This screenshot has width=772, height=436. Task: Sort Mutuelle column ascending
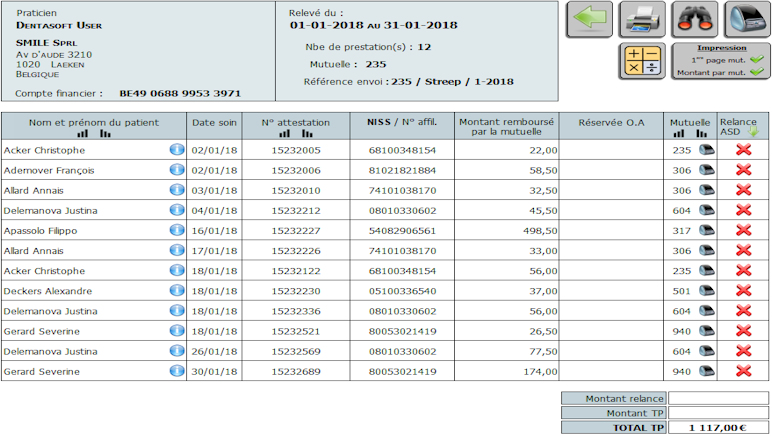[679, 133]
